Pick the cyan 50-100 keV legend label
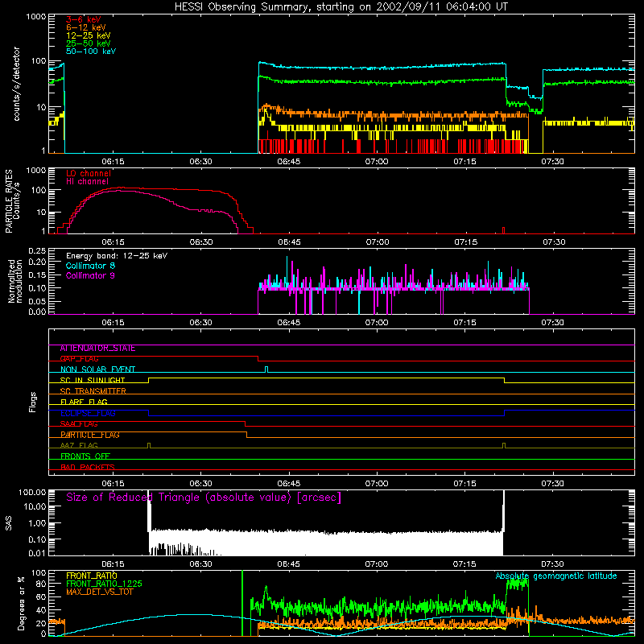 91,52
